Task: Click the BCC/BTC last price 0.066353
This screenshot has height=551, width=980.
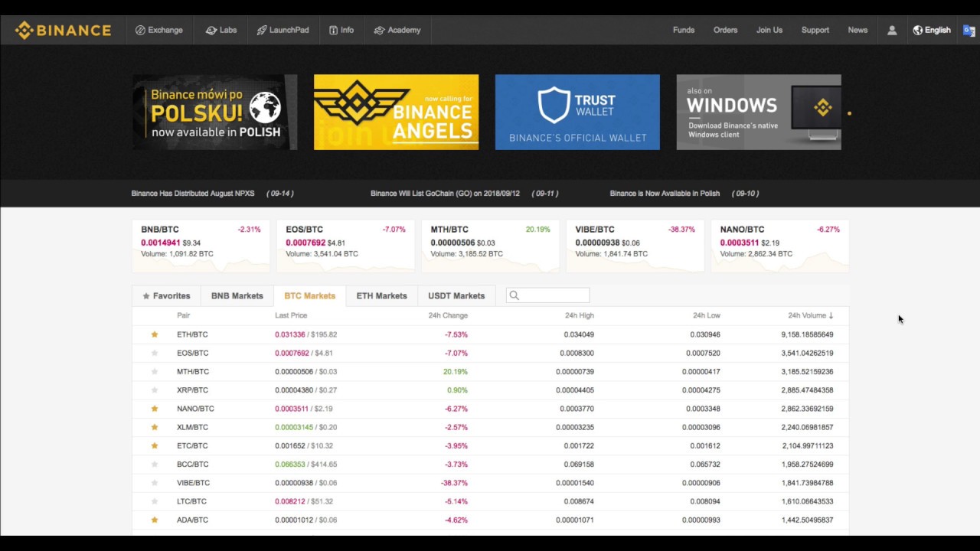Action: point(290,464)
